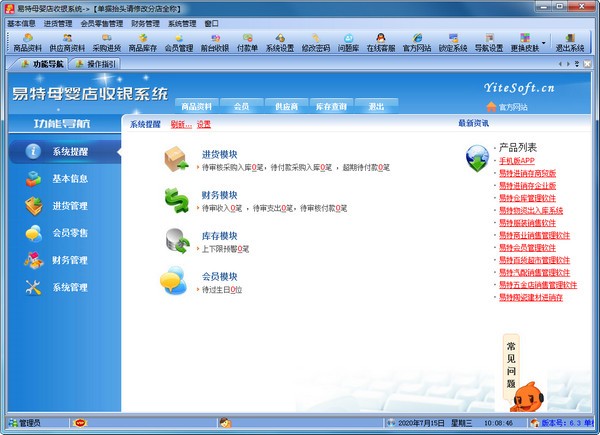The height and width of the screenshot is (435, 600).
Task: Open 前台收银 cashier toolbar icon
Action: [215, 42]
